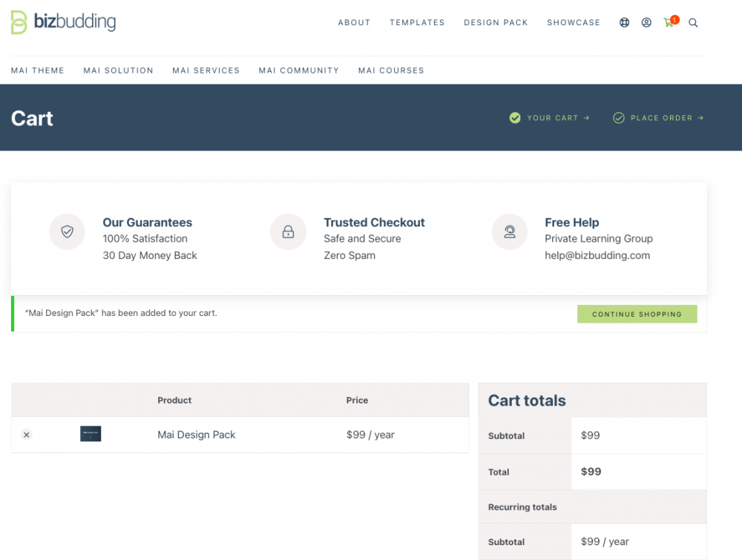Open the Mai Design Pack product link
The image size is (742, 560).
coord(197,435)
